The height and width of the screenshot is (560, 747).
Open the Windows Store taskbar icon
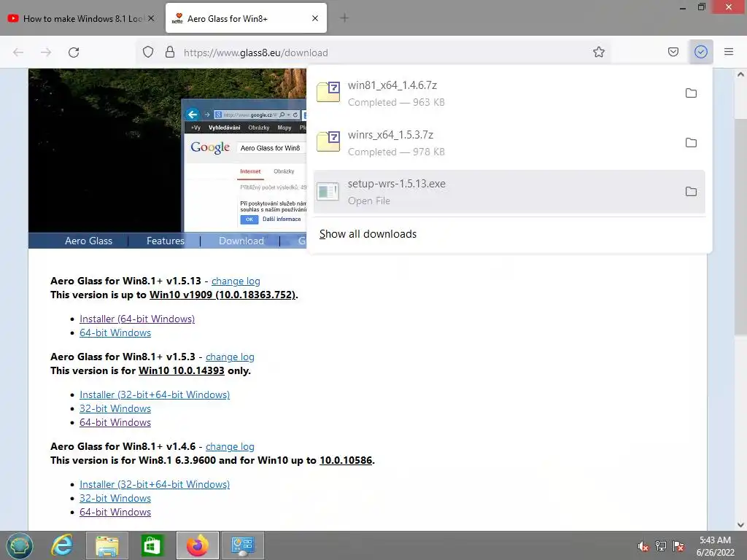pos(152,545)
